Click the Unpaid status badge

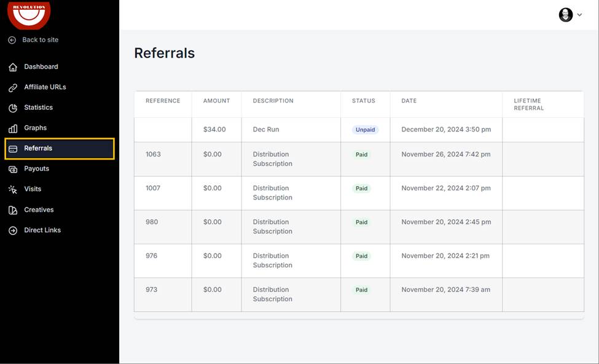point(365,130)
